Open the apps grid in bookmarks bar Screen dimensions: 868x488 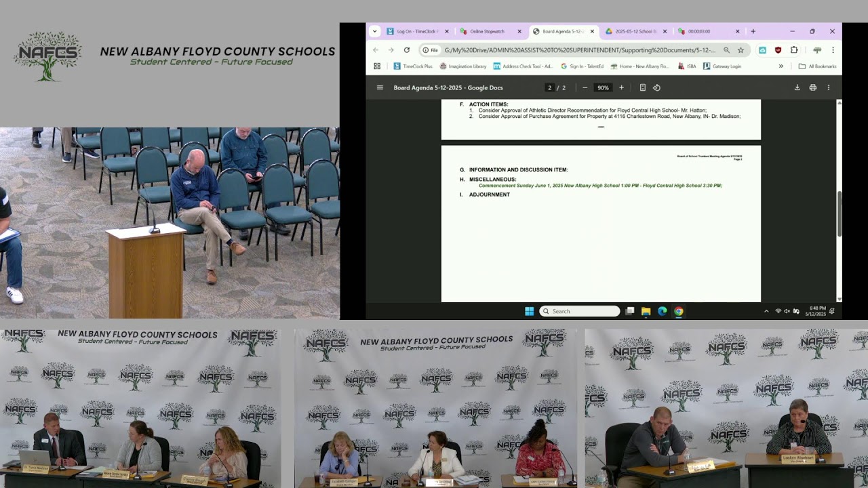point(377,66)
